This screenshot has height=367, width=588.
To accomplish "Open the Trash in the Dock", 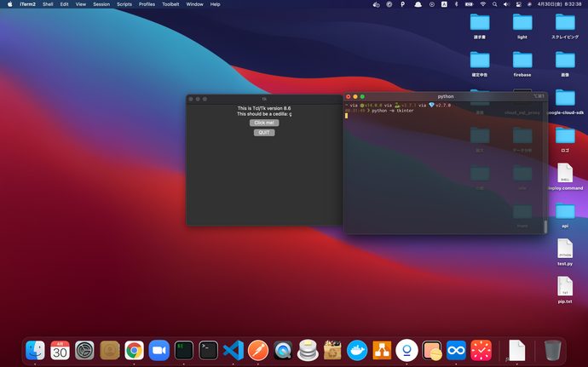I will click(552, 350).
